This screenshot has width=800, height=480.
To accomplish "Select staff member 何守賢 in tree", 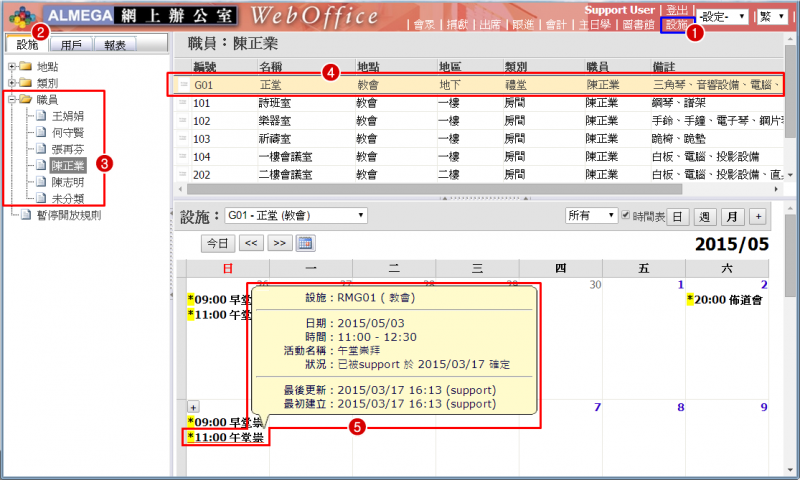I will [70, 132].
